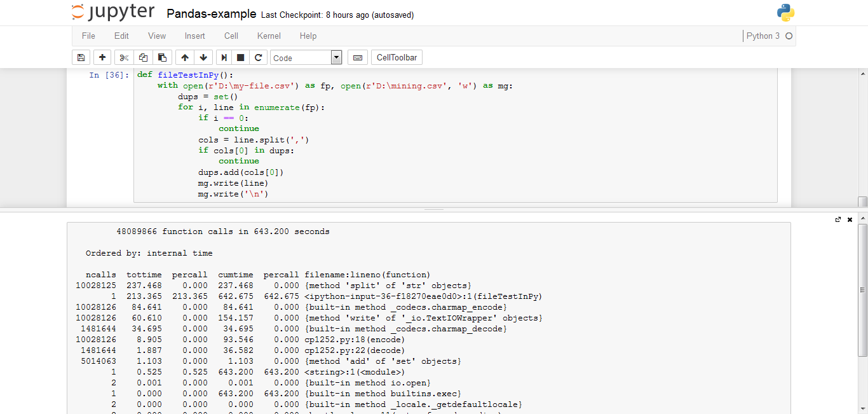
Task: Close the pager output panel
Action: 850,219
